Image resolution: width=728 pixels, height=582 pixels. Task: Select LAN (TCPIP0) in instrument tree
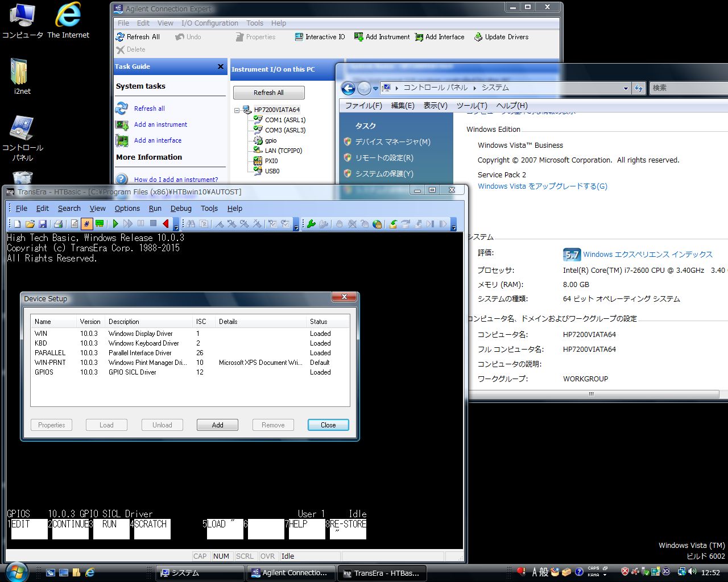pos(283,151)
